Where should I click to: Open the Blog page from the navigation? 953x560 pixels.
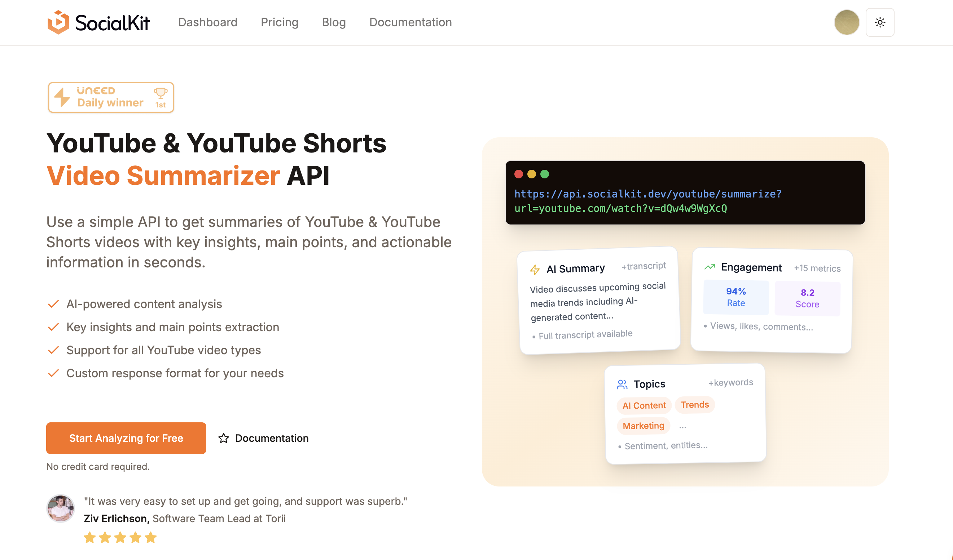coord(334,22)
